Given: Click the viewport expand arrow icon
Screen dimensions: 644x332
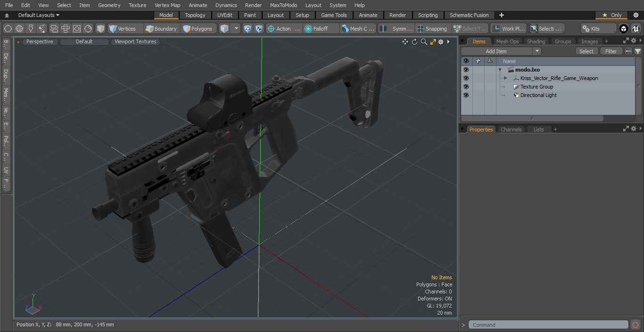Looking at the screenshot, I should tap(448, 42).
